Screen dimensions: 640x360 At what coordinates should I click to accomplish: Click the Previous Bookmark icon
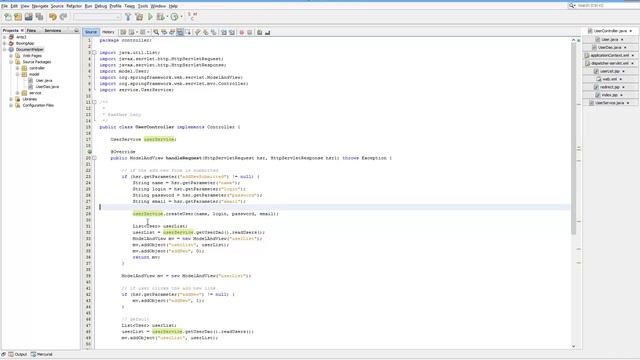click(198, 32)
